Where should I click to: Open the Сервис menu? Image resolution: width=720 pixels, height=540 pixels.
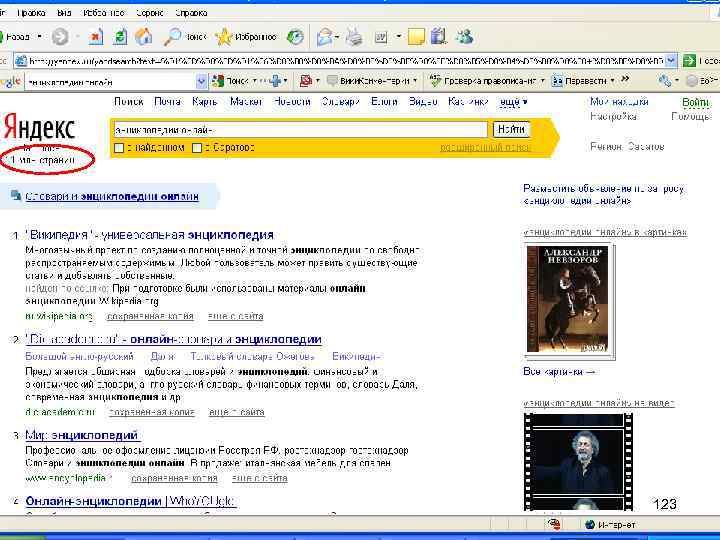pyautogui.click(x=150, y=13)
